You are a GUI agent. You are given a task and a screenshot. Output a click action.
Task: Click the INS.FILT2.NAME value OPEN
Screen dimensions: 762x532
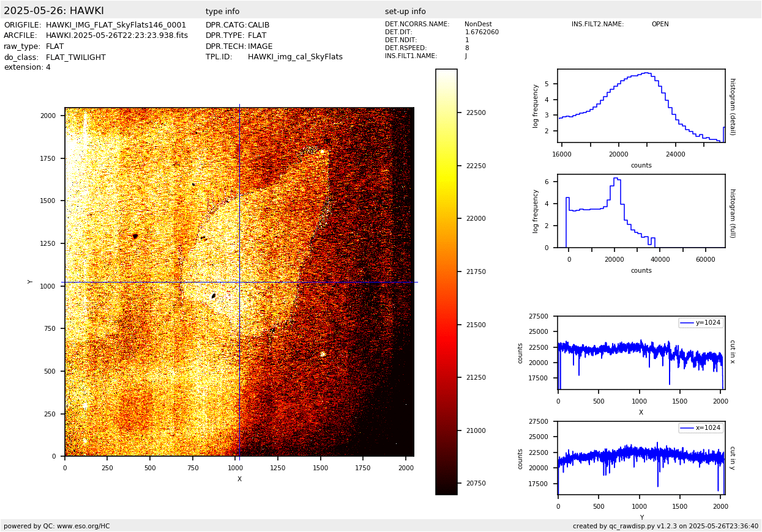660,24
